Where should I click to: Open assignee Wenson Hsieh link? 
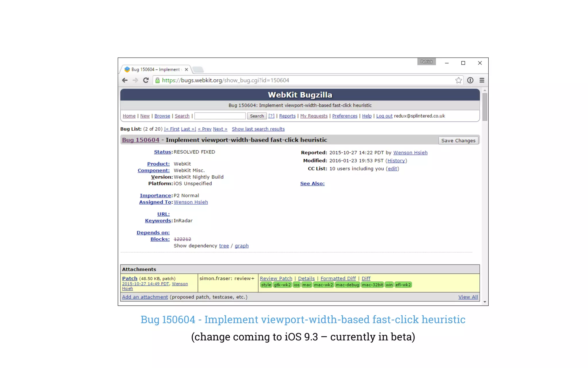[191, 202]
